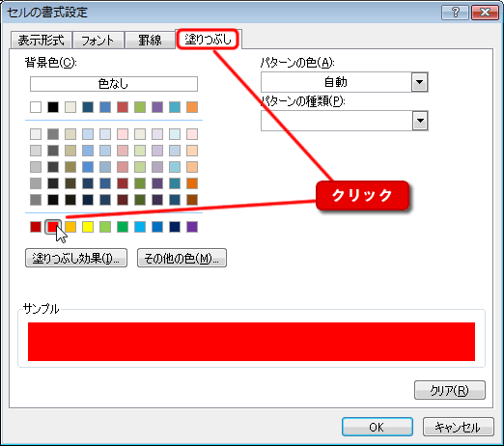This screenshot has width=504, height=446.
Task: Click the クリア button
Action: click(x=450, y=390)
